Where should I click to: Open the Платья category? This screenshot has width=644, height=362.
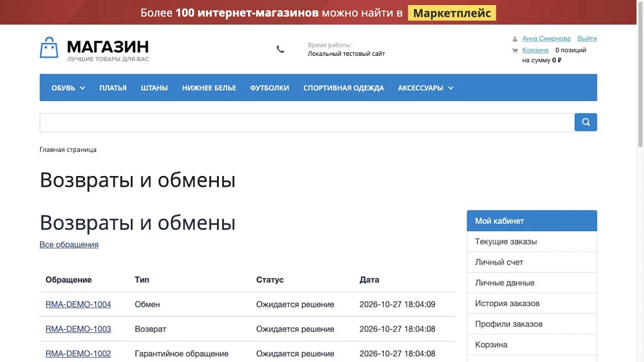coord(113,88)
